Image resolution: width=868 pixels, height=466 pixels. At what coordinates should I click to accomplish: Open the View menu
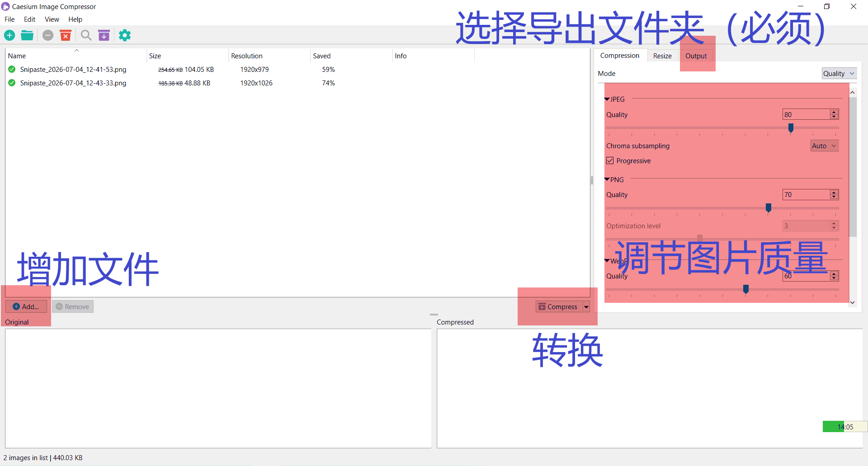pos(52,19)
